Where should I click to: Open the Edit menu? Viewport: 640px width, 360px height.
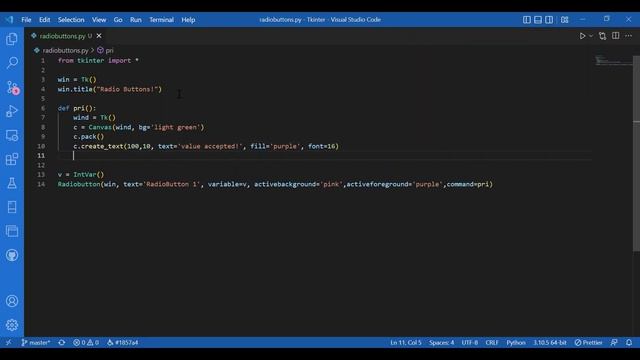pyautogui.click(x=44, y=20)
